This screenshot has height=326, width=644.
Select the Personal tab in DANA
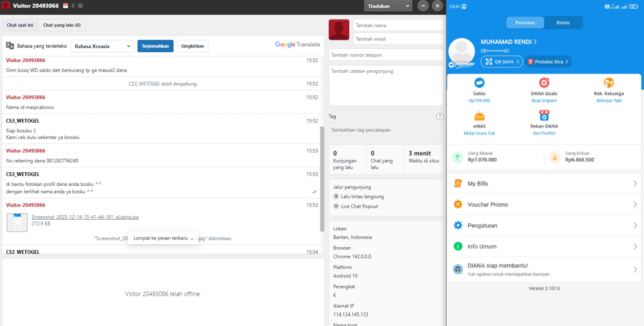click(x=525, y=23)
